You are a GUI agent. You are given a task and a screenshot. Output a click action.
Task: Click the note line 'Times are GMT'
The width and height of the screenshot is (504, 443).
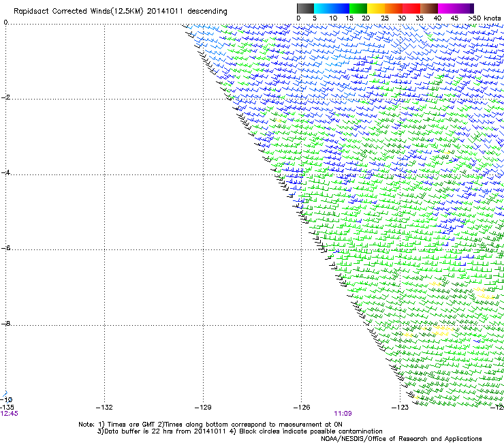[x=131, y=425]
